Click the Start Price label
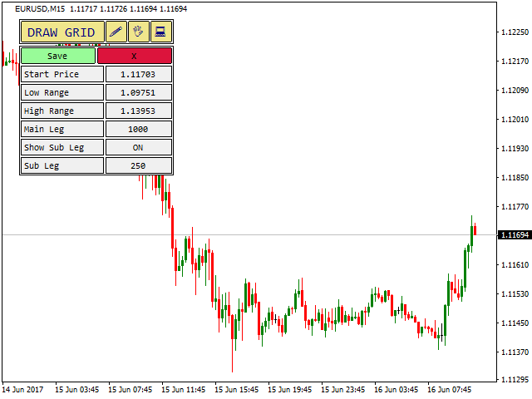 click(62, 74)
